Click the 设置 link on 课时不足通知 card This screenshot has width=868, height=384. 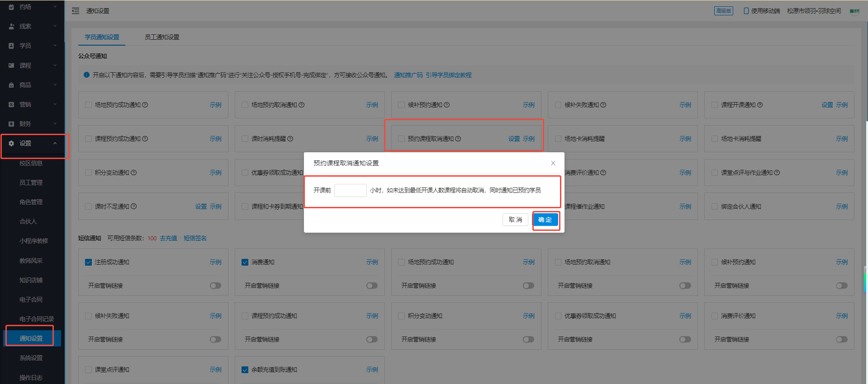(x=201, y=206)
